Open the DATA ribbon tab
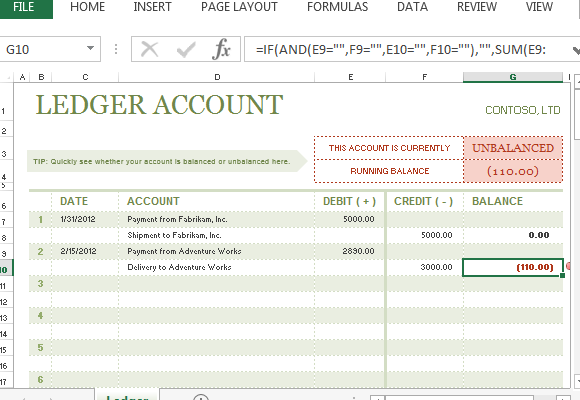 coord(412,7)
